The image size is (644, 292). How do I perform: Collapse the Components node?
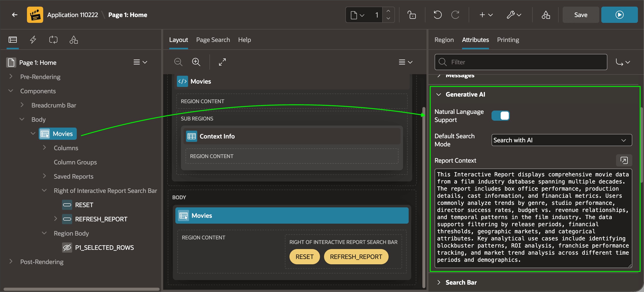pos(11,91)
